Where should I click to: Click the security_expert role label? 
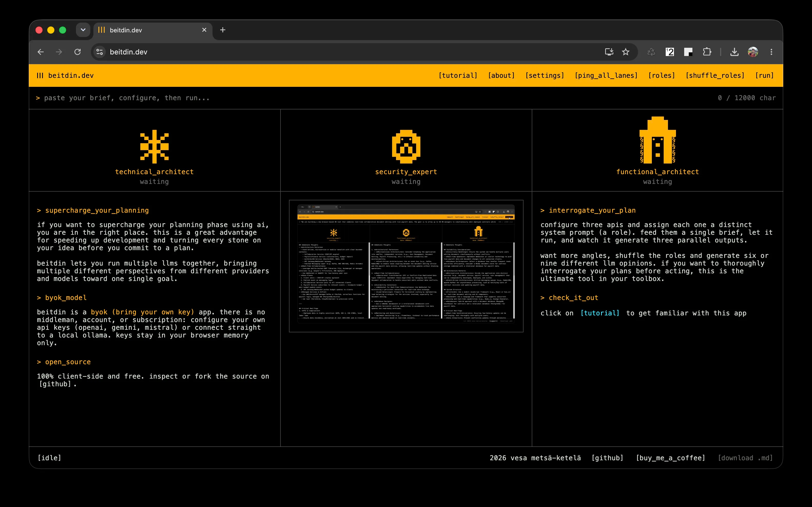tap(406, 172)
